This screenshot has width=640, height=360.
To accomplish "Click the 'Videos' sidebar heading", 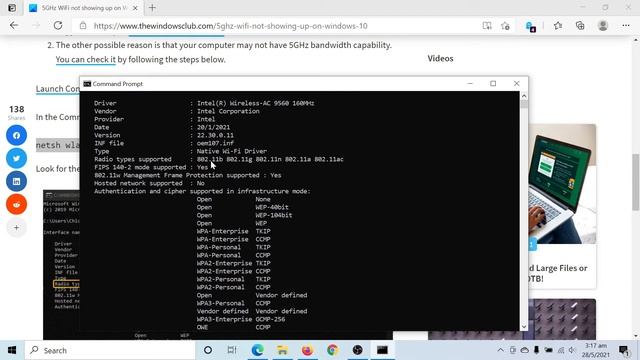I will coord(440,58).
